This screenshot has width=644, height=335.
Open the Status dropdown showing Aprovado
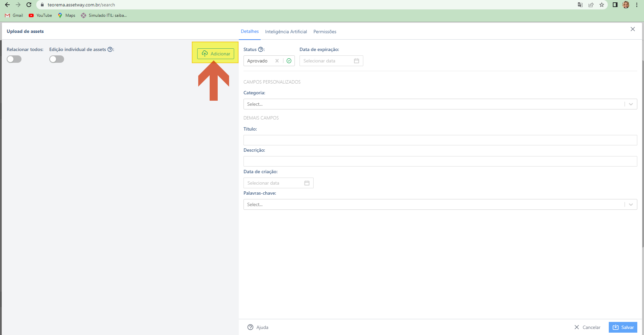pos(269,61)
